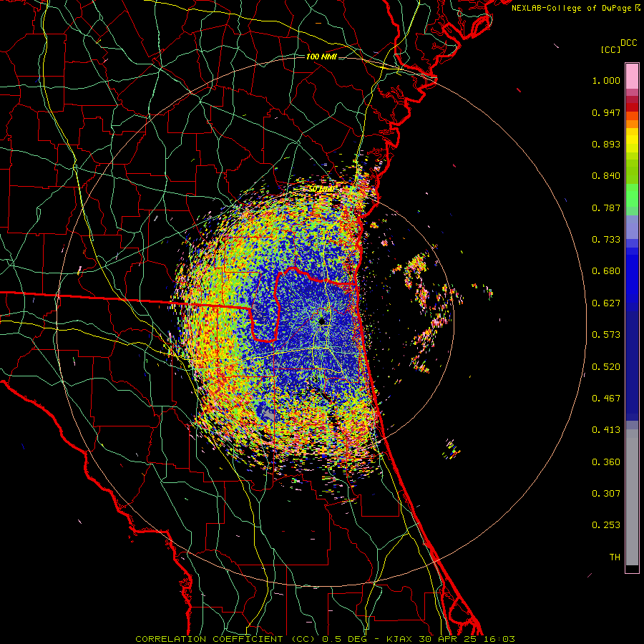The height and width of the screenshot is (644, 644).
Task: Click the 0.680 scale value
Action: [x=606, y=271]
